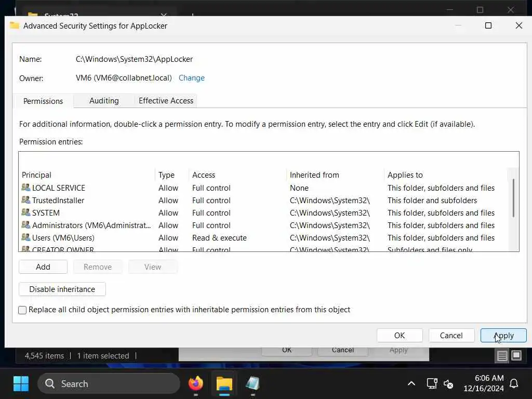Click owner name VM6 (VM6@collabnet.local)
This screenshot has height=399, width=532.
click(124, 78)
